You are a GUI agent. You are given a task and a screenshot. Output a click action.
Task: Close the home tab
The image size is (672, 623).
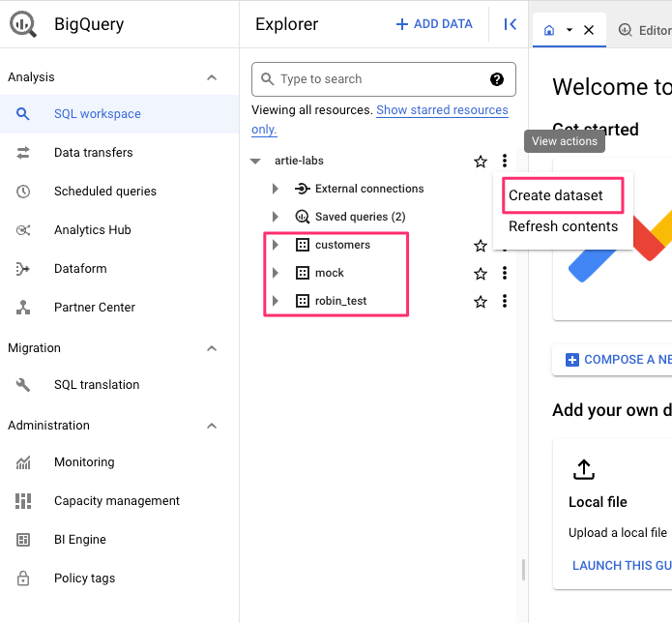click(x=589, y=30)
